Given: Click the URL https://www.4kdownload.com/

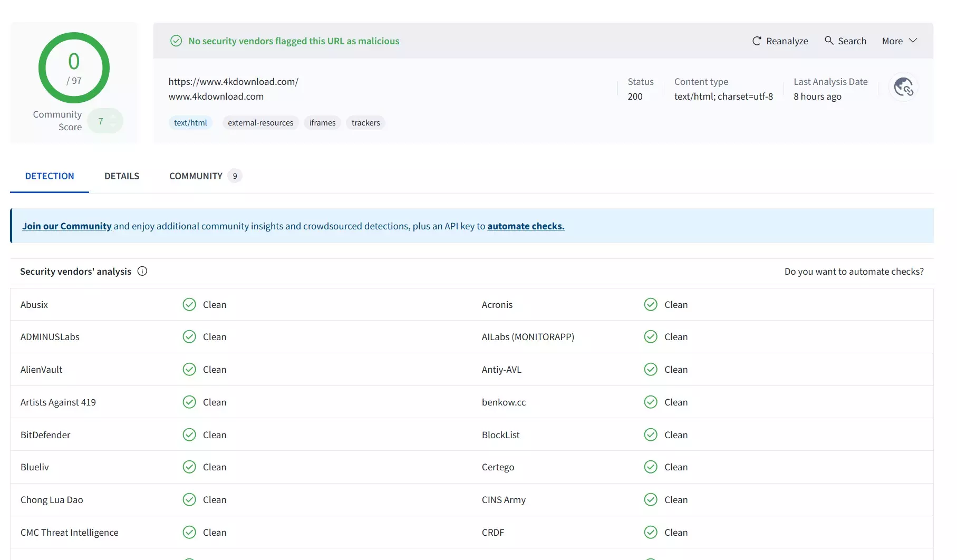Looking at the screenshot, I should (x=234, y=82).
